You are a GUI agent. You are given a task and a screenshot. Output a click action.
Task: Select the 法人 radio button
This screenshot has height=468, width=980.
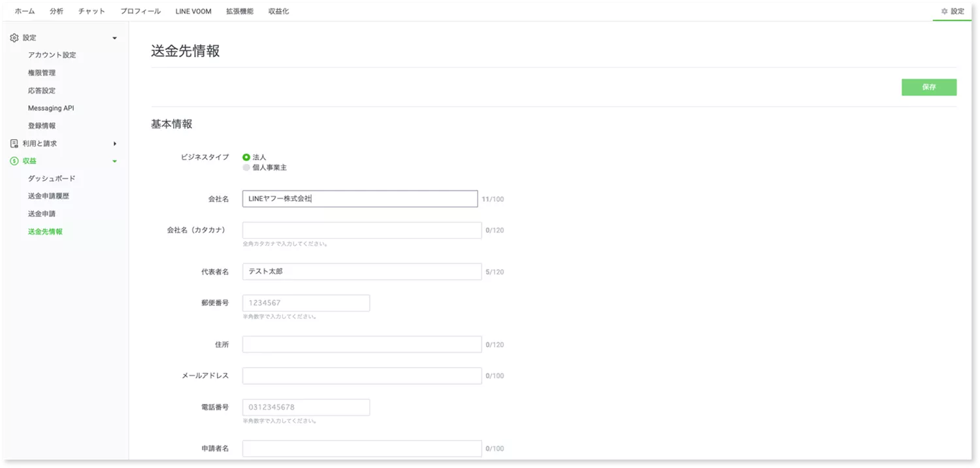pos(246,158)
